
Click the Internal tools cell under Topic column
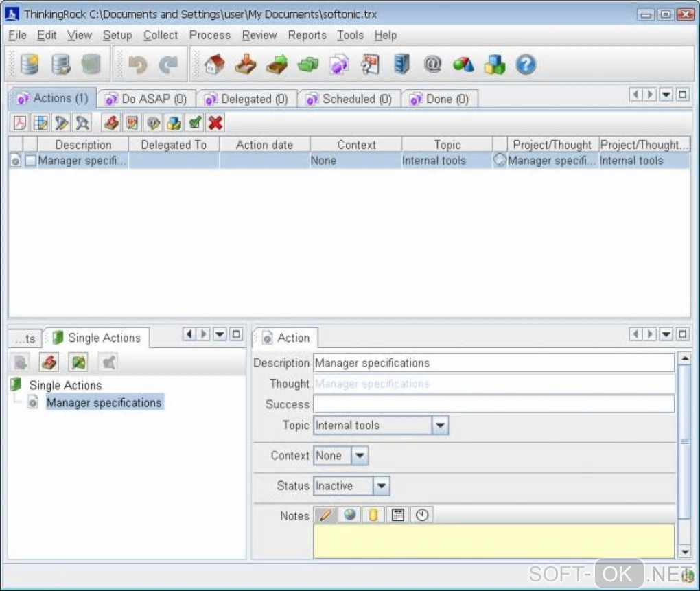pyautogui.click(x=447, y=160)
